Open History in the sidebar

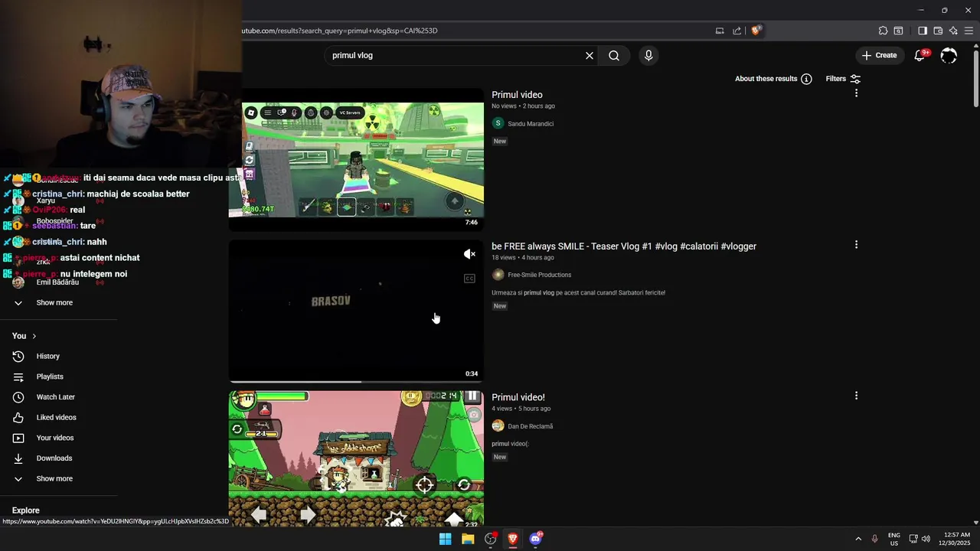47,357
